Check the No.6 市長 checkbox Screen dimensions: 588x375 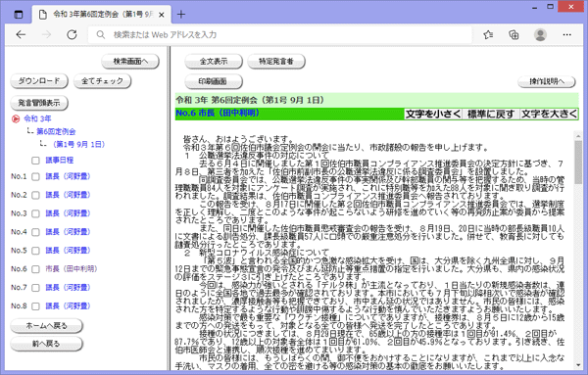[35, 269]
